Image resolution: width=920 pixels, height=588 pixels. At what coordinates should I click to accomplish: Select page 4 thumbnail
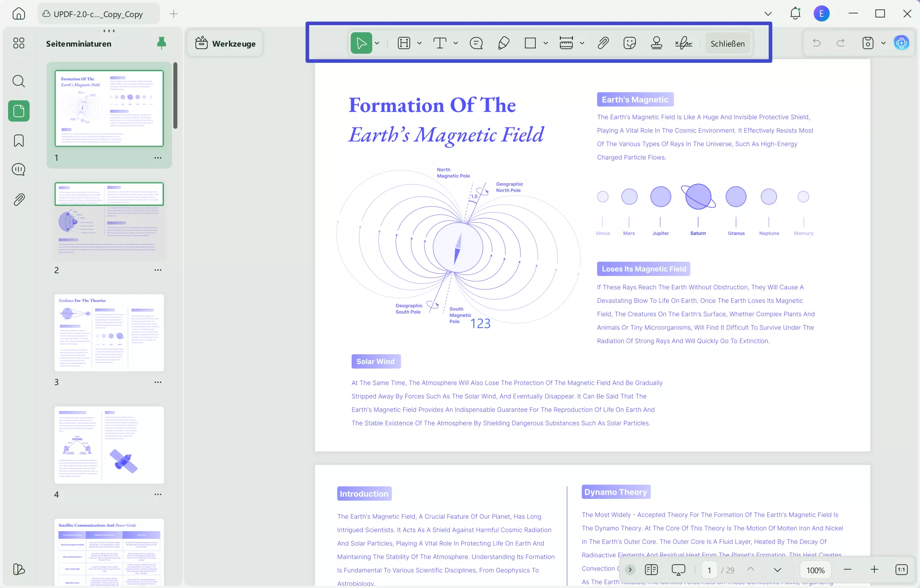coord(109,445)
